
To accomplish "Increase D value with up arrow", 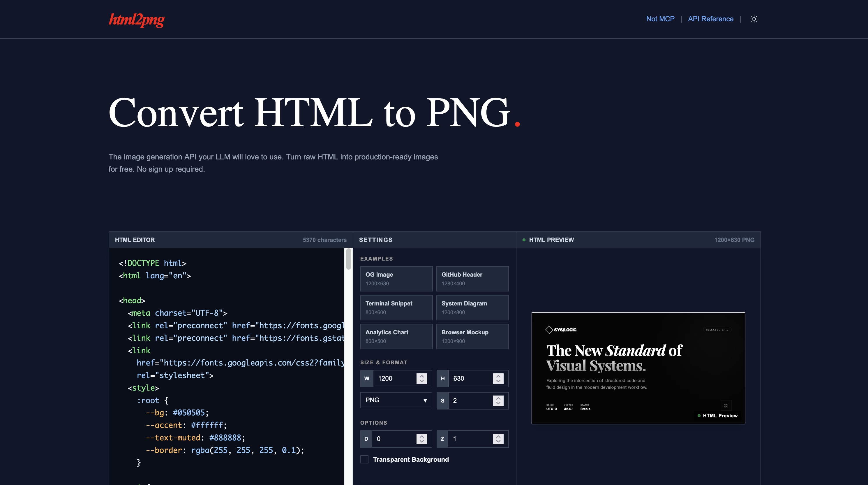I will pos(421,436).
